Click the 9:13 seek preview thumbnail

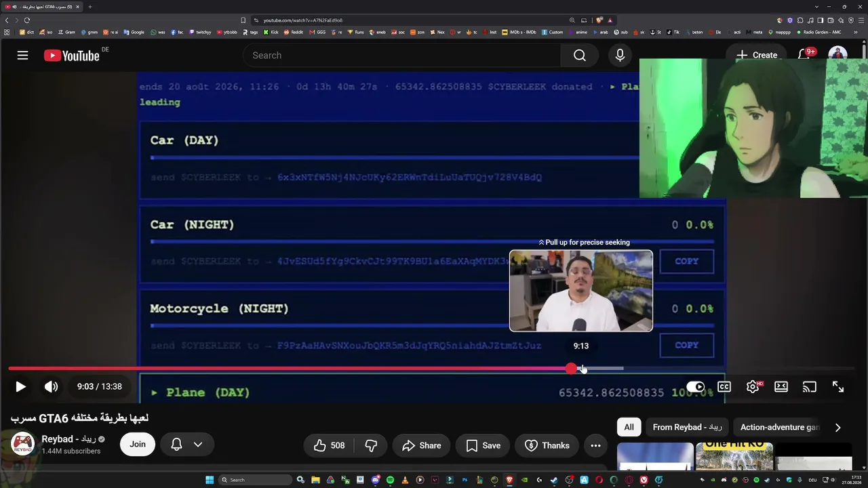(x=581, y=291)
